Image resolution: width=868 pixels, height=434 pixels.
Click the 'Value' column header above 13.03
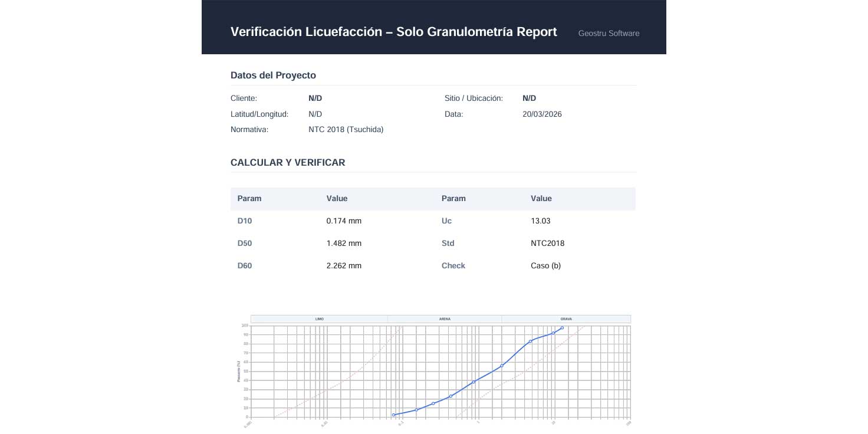coord(541,199)
